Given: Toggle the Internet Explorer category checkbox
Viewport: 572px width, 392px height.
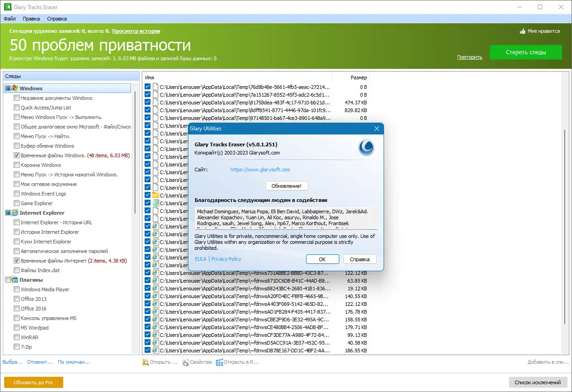Looking at the screenshot, I should [8, 213].
